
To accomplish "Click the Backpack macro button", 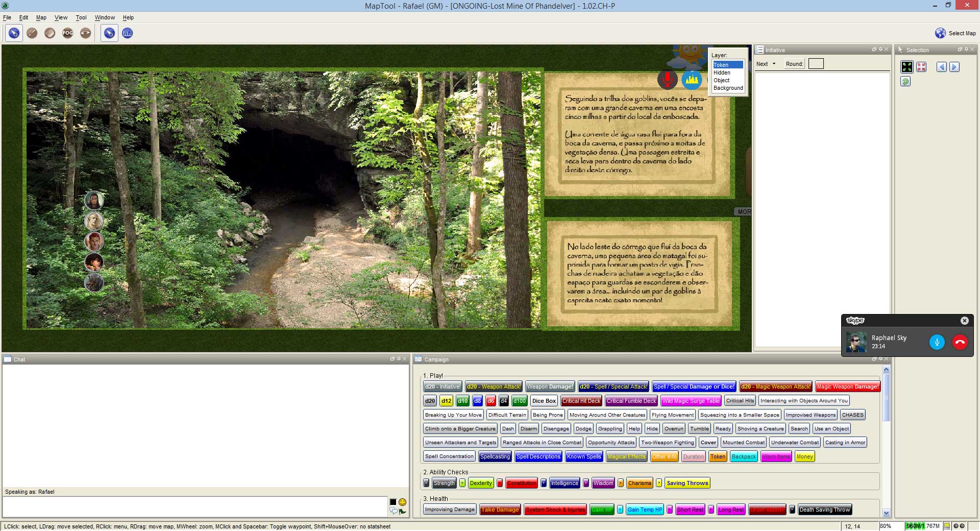I will coord(743,456).
